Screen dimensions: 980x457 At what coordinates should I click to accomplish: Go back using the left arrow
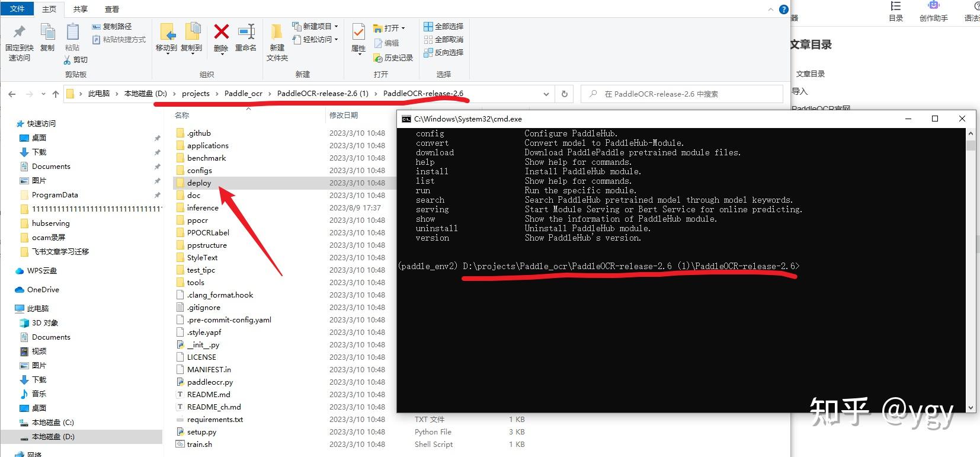[12, 94]
